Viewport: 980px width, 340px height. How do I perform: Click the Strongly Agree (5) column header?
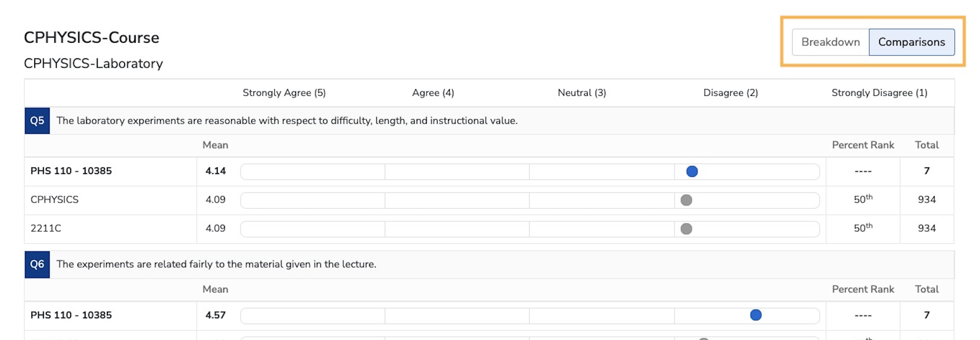point(284,93)
